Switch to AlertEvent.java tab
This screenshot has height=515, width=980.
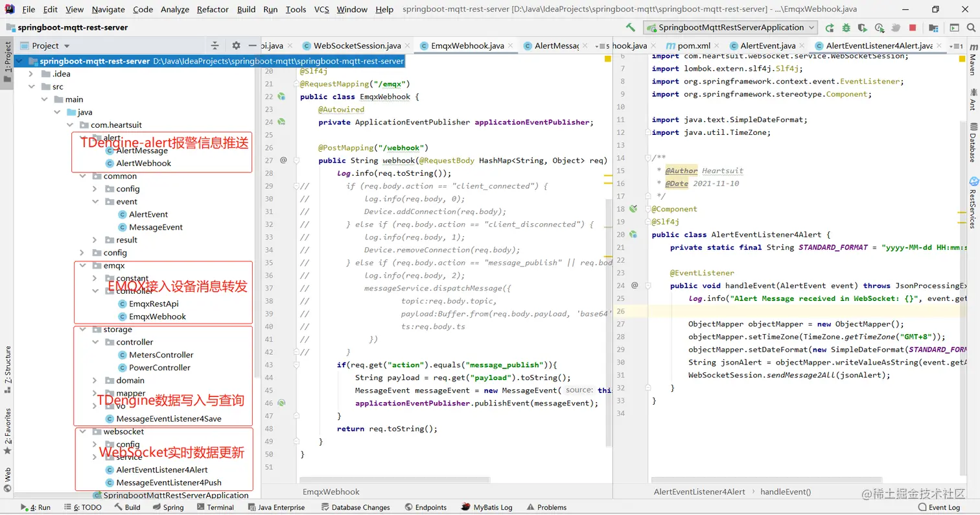coord(768,45)
